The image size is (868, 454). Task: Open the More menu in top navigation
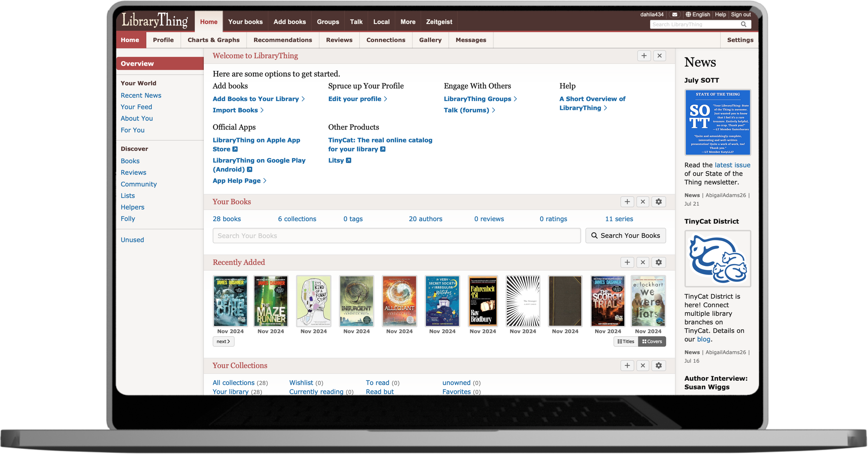pos(408,22)
